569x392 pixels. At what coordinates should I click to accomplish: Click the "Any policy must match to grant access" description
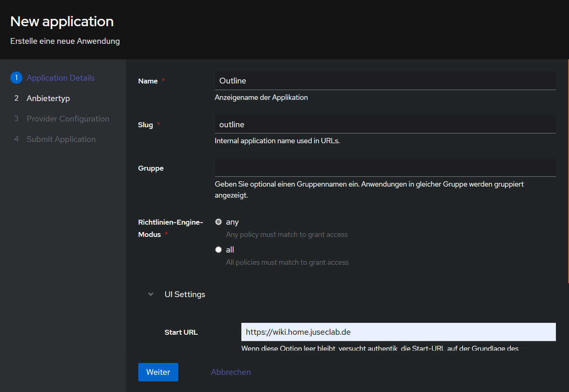[x=287, y=234]
